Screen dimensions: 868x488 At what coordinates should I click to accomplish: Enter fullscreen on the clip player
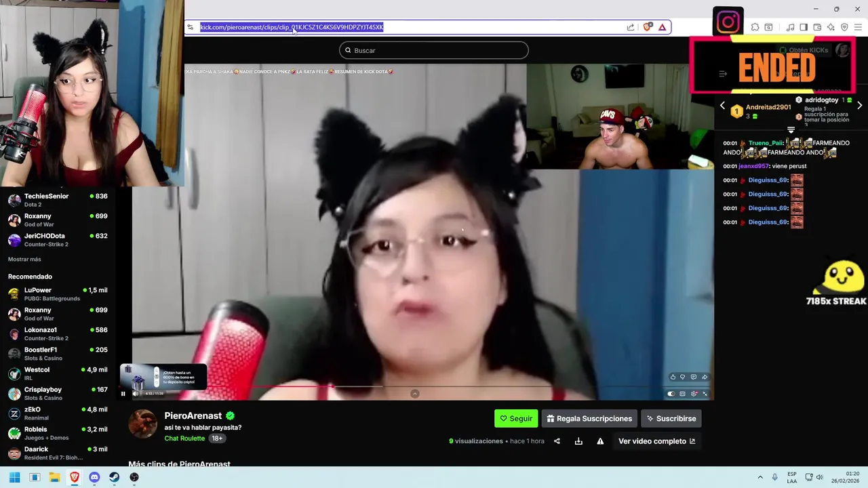point(705,394)
